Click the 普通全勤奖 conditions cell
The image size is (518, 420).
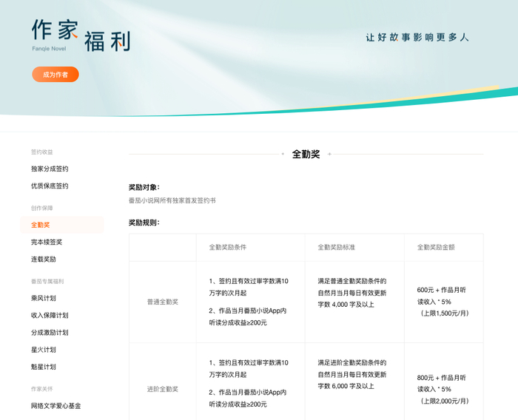[x=249, y=302]
